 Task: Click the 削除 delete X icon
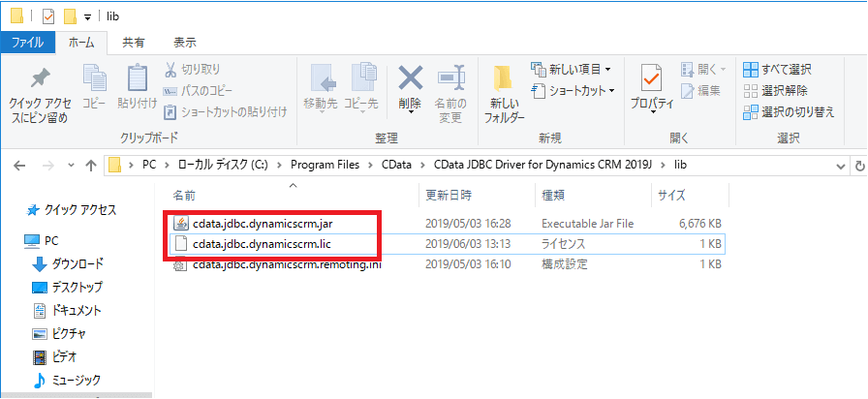click(x=410, y=78)
